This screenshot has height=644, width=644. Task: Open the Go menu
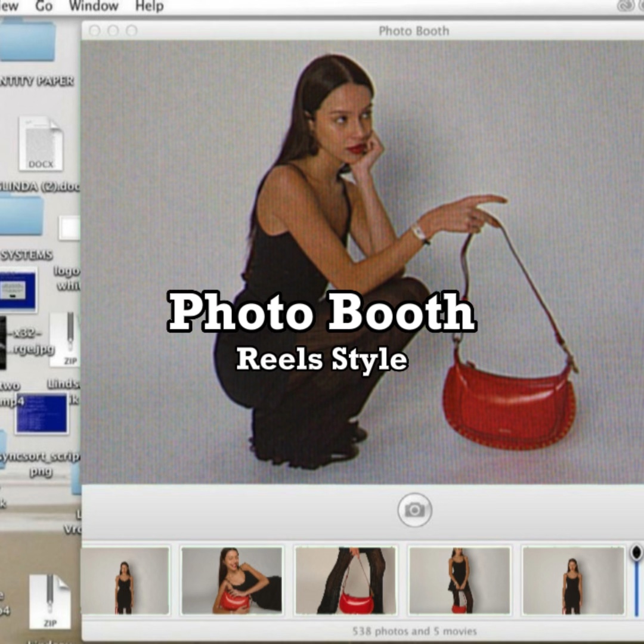(44, 7)
